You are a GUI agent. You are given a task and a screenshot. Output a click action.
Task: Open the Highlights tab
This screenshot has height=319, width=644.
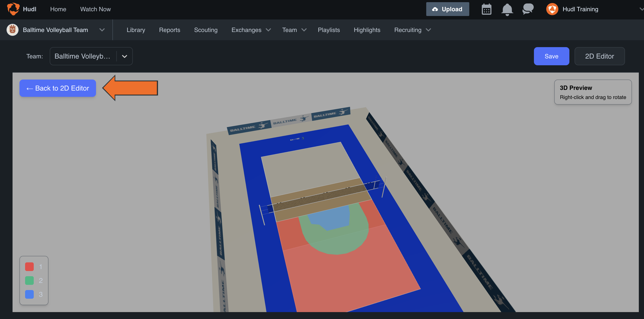[367, 30]
